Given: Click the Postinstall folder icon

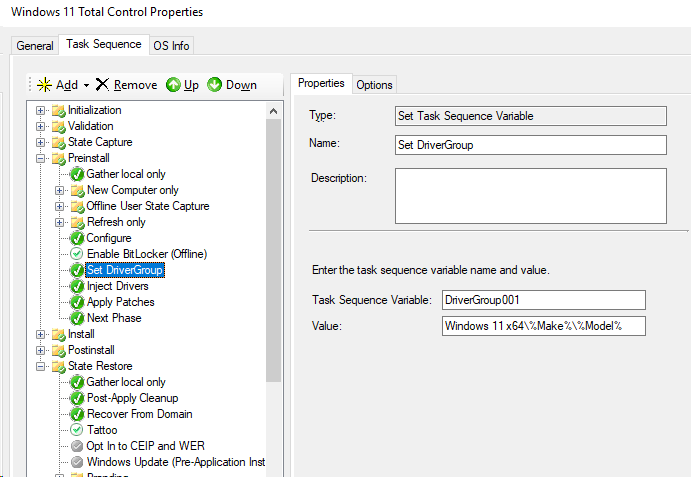Looking at the screenshot, I should pyautogui.click(x=59, y=350).
